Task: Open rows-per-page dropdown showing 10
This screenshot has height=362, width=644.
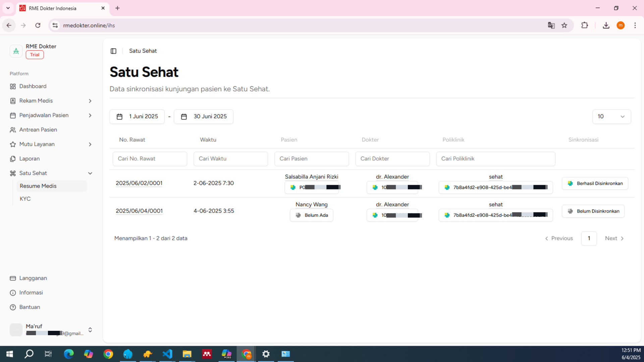Action: [611, 117]
